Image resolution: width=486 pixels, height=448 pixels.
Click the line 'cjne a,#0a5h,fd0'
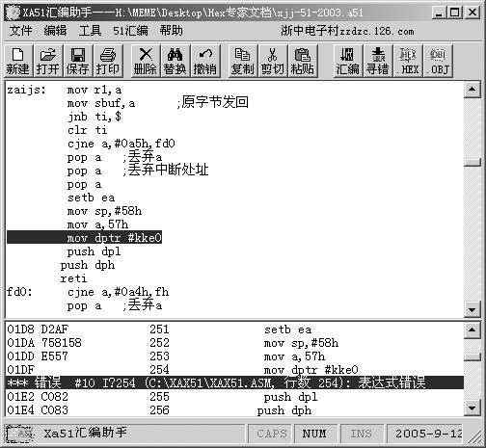[x=121, y=144]
